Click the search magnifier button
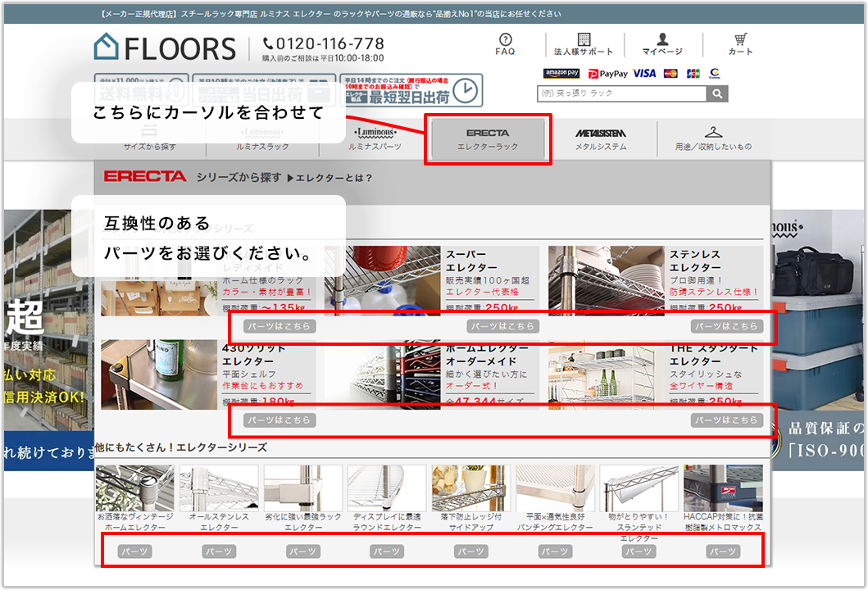868x590 pixels. coord(717,93)
